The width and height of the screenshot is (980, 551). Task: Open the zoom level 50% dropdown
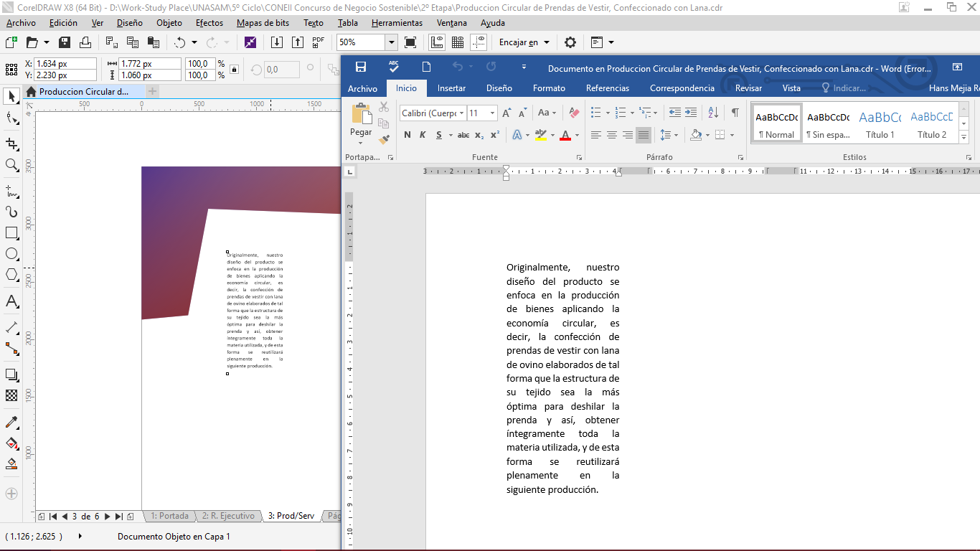click(391, 42)
